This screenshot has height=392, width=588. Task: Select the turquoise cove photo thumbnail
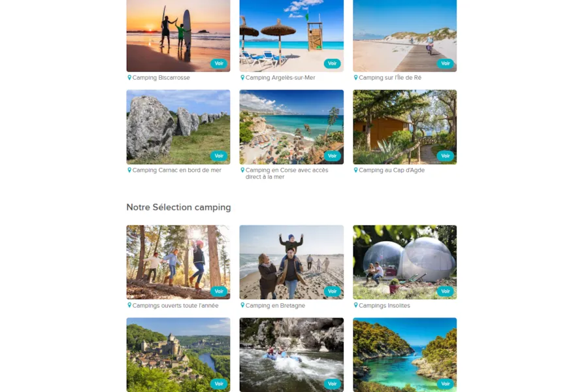(404, 355)
